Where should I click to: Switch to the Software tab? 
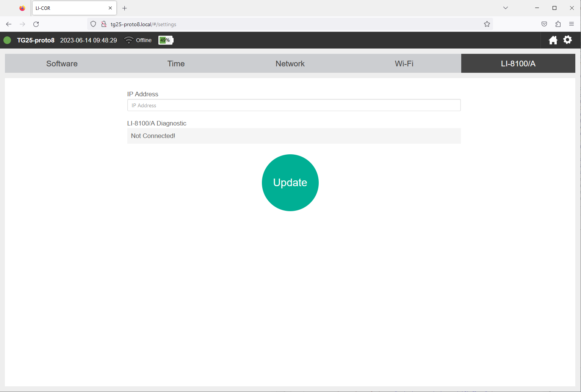[62, 63]
